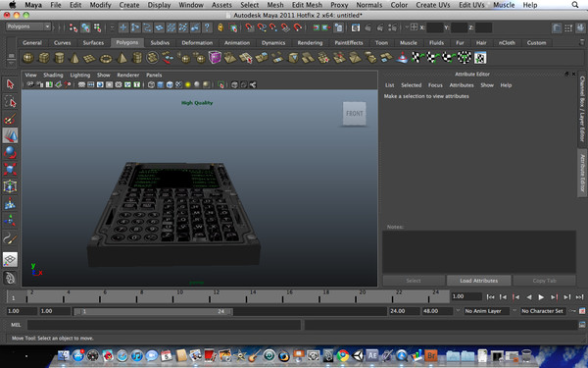Viewport: 588px width, 368px height.
Task: Open the Apple menu
Action: [x=13, y=5]
